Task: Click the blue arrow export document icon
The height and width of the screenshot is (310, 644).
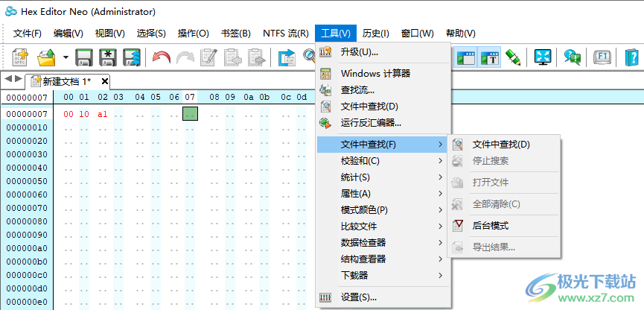Action: tap(287, 57)
